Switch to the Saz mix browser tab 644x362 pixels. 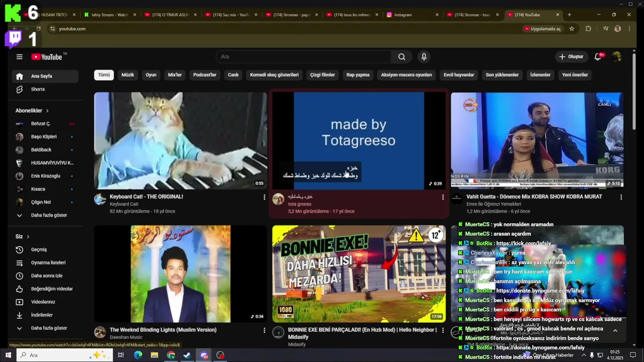[x=231, y=15]
